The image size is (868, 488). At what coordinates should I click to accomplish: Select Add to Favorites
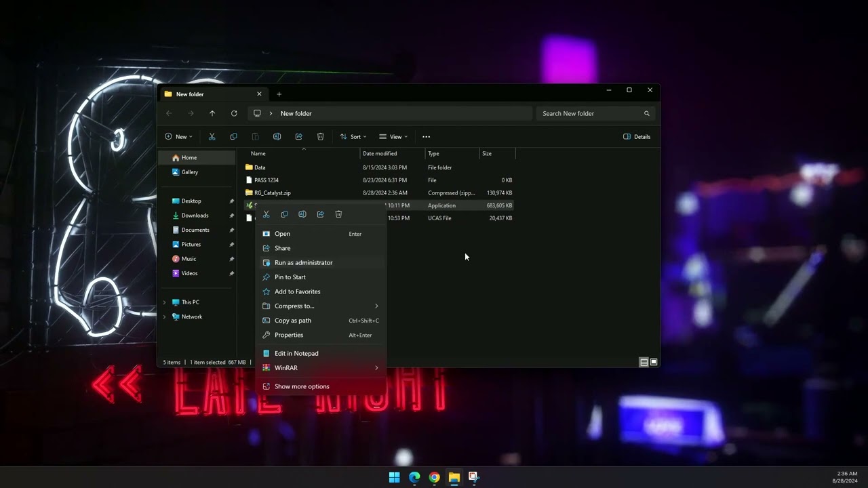(321, 291)
